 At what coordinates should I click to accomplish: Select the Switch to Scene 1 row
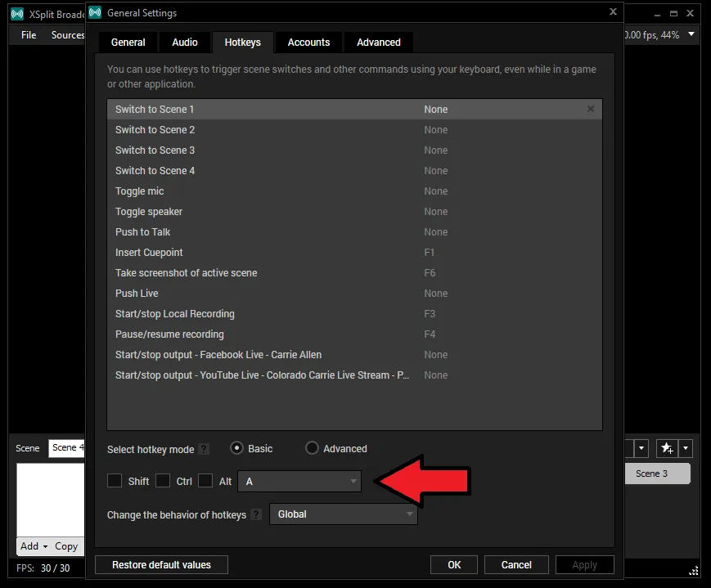(x=354, y=110)
